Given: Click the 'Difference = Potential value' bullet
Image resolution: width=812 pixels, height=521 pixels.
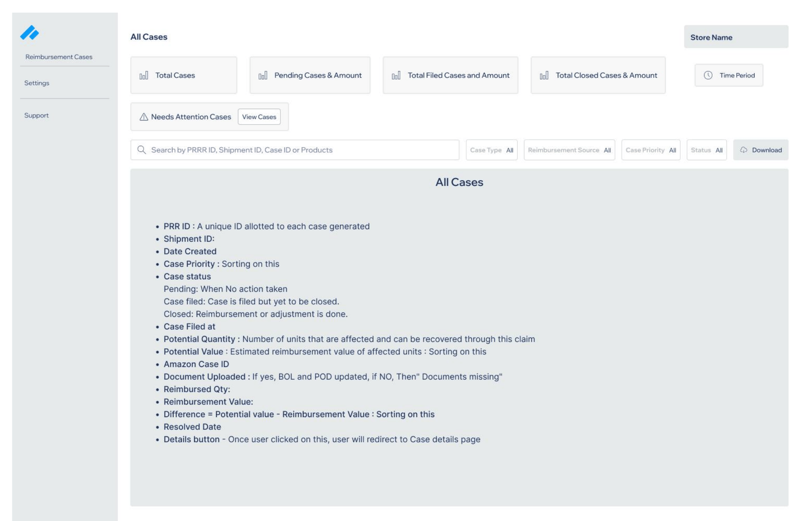Looking at the screenshot, I should pyautogui.click(x=299, y=415).
